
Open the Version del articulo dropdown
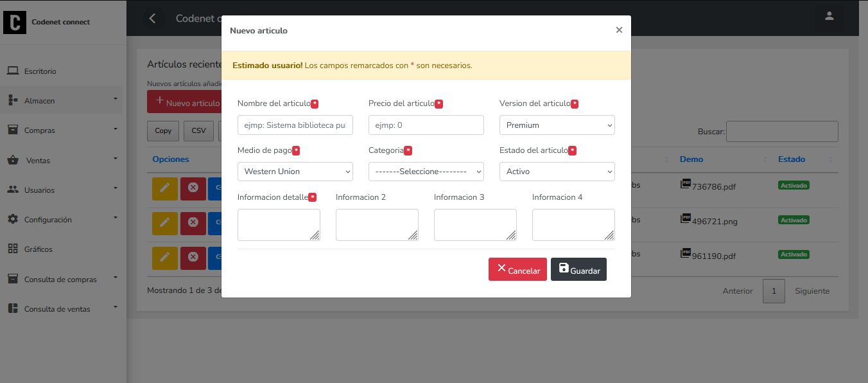pyautogui.click(x=557, y=125)
